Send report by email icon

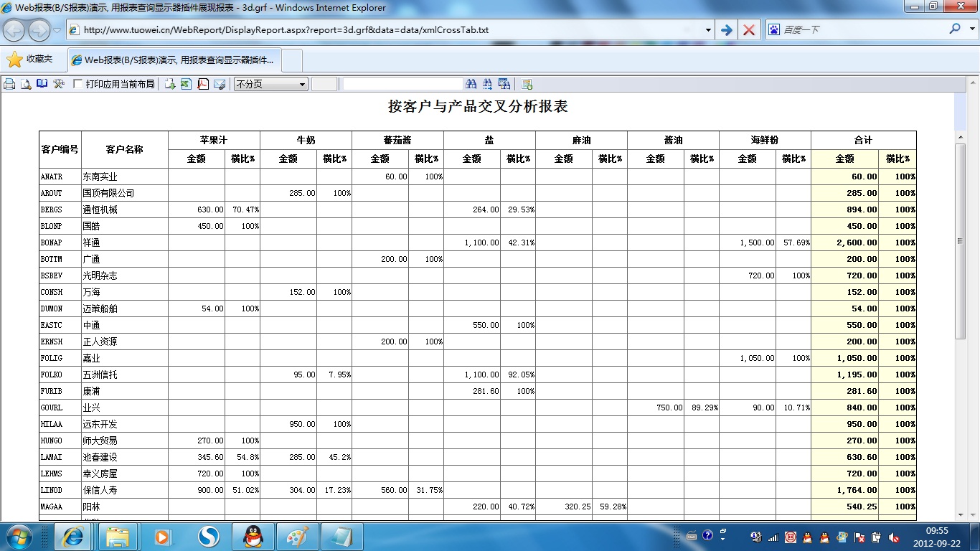tap(220, 84)
